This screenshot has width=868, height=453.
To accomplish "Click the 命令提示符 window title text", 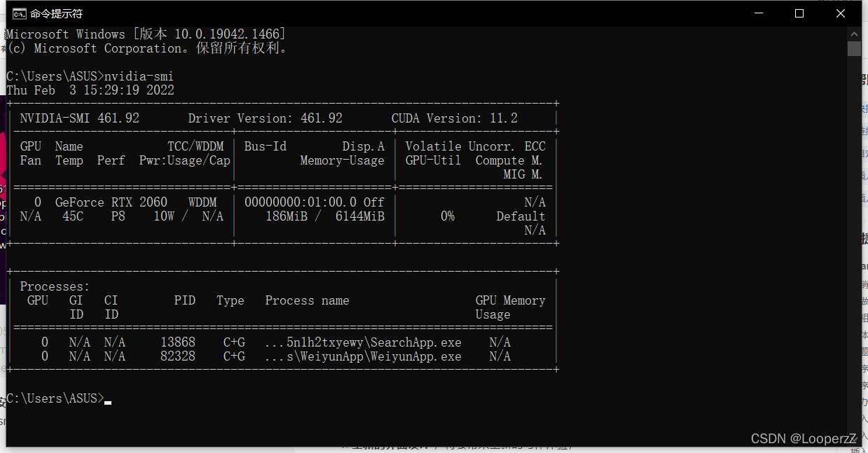I will [x=56, y=13].
